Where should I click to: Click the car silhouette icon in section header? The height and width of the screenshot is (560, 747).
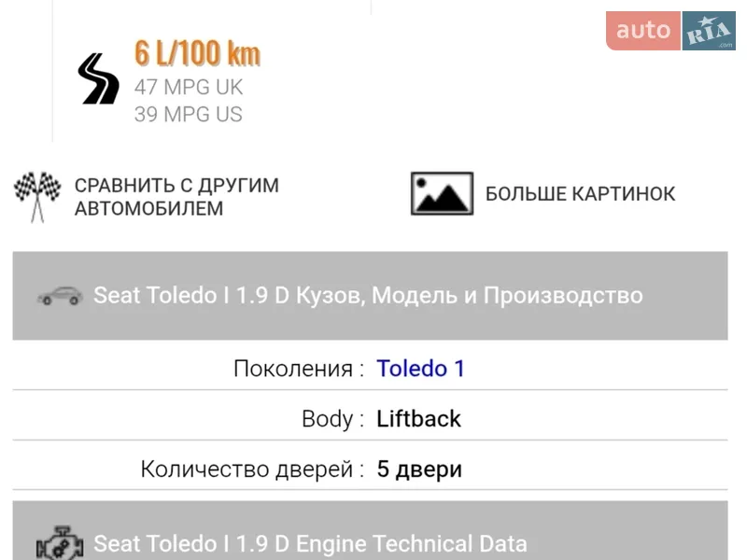click(x=60, y=295)
